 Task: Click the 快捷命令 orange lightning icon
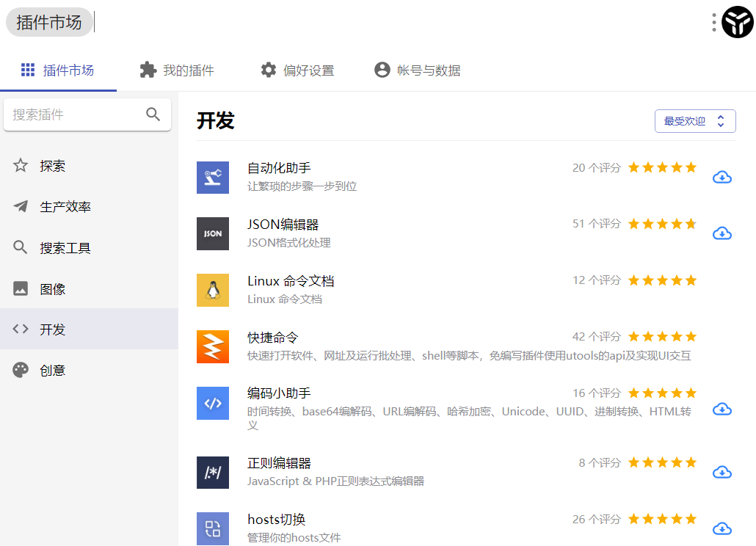coord(213,346)
